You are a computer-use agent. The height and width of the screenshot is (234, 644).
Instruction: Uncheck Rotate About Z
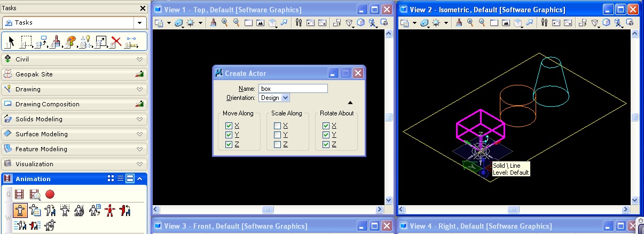pos(326,145)
